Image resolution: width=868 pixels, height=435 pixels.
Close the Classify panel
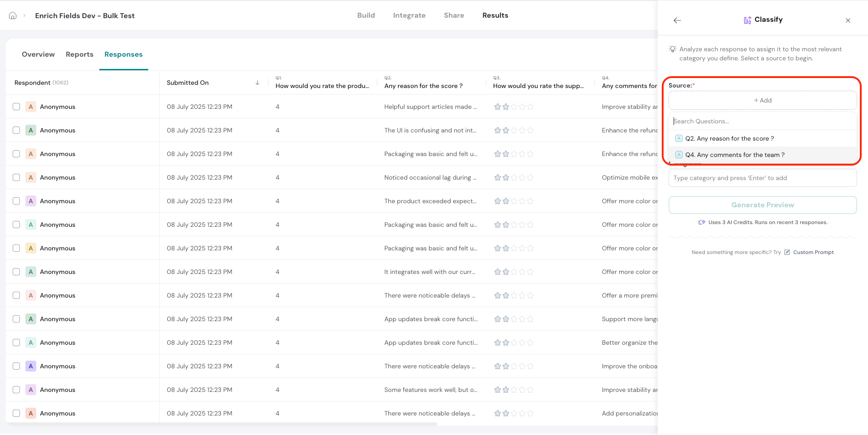(848, 20)
